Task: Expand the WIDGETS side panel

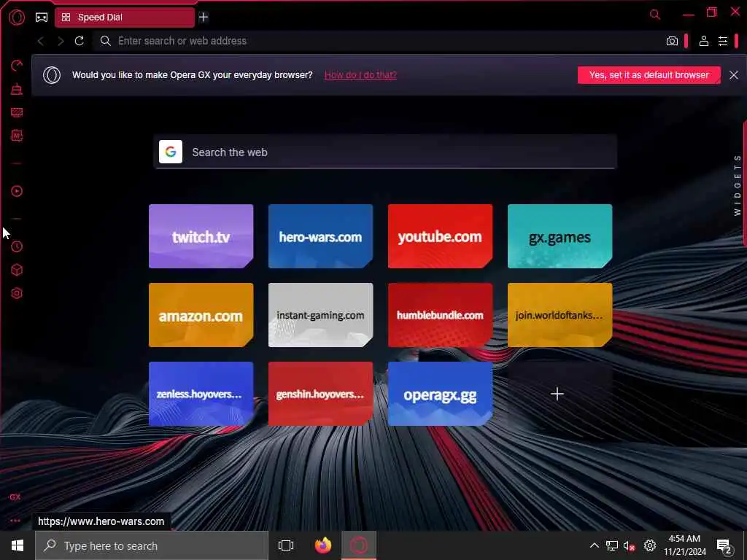Action: [x=738, y=184]
